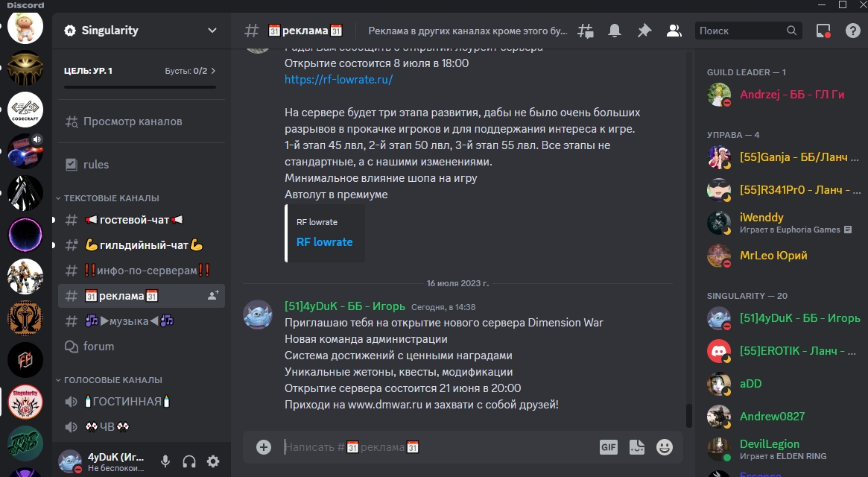The width and height of the screenshot is (868, 477).
Task: Toggle the member list visibility
Action: click(x=674, y=31)
